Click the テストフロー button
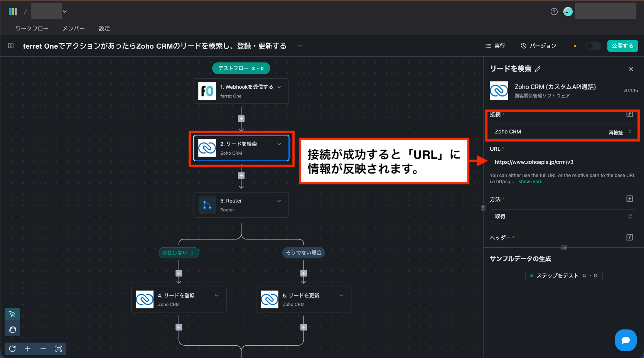 tap(241, 68)
